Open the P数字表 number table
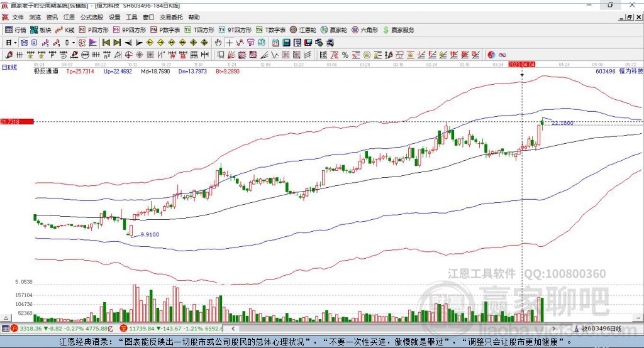Viewport: 644px width, 348px height. point(165,30)
